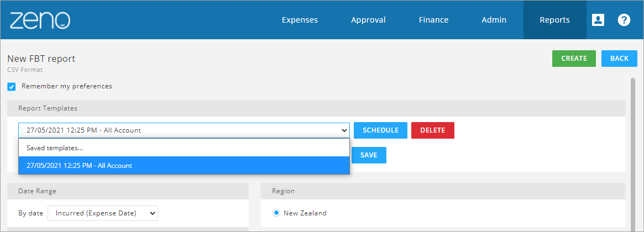Click the green CREATE button

click(574, 59)
